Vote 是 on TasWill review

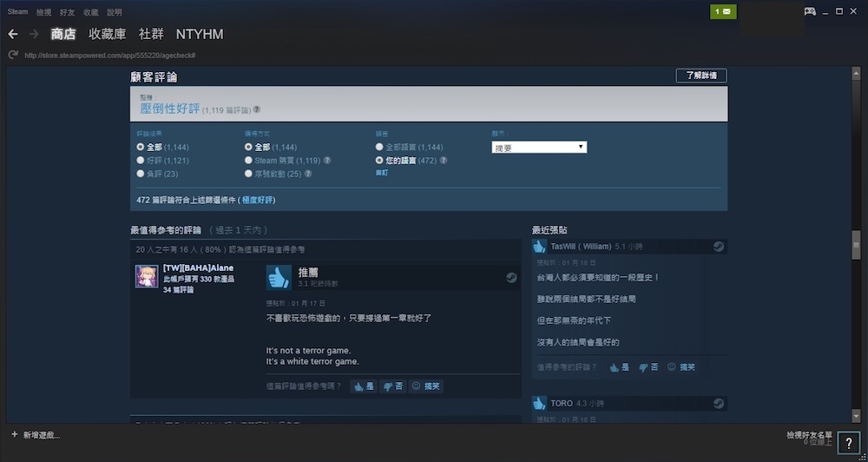[x=620, y=367]
